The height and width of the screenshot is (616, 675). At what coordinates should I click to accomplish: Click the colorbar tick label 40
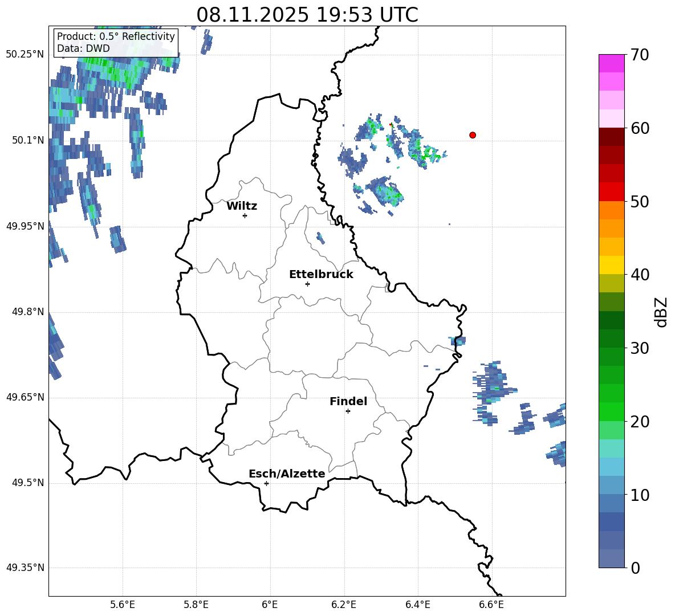coord(640,275)
